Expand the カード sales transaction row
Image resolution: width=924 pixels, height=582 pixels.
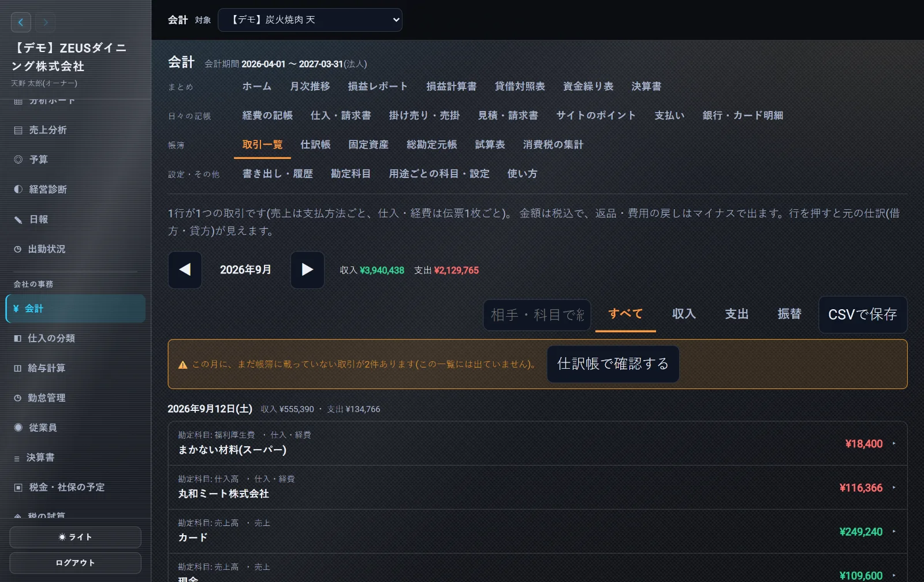tap(538, 531)
